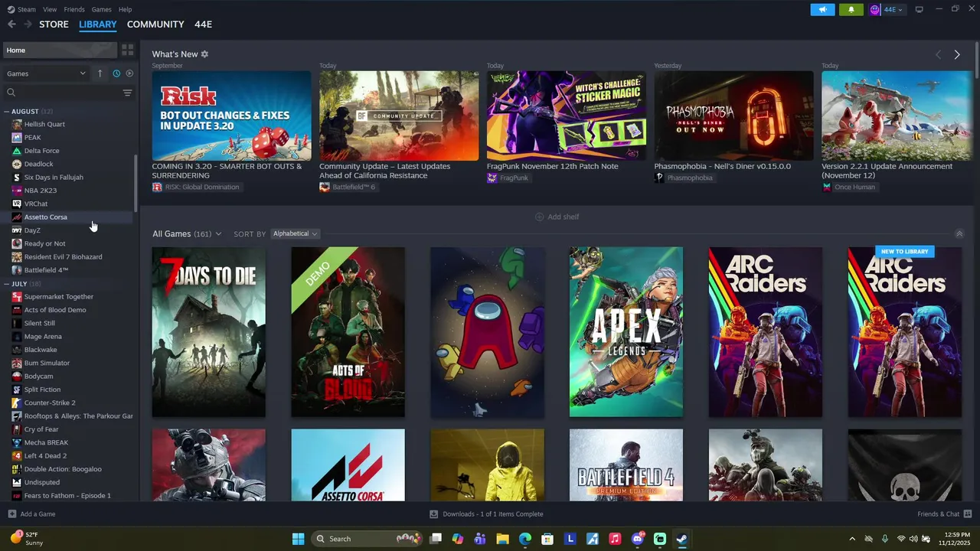
Task: Open FragPunk November 12th Patch Note
Action: click(552, 166)
